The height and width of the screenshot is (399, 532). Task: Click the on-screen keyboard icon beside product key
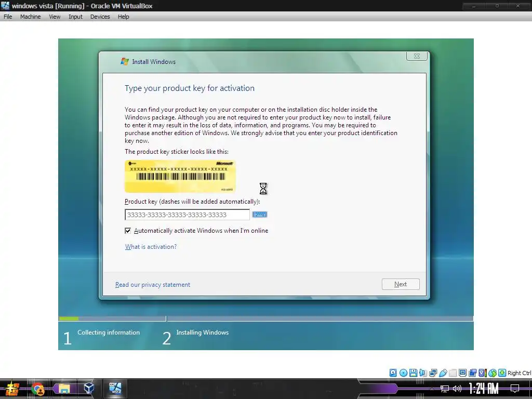[260, 215]
